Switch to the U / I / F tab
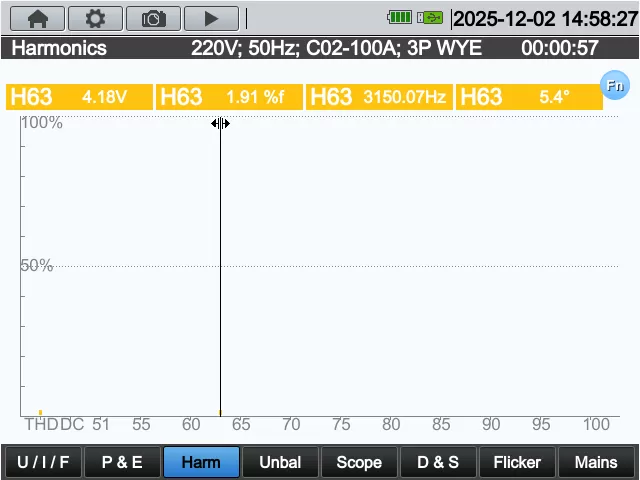This screenshot has width=640, height=480. click(x=43, y=462)
